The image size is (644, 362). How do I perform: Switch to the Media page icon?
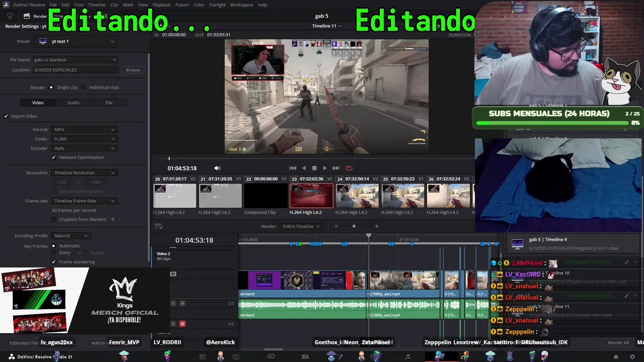[x=202, y=357]
